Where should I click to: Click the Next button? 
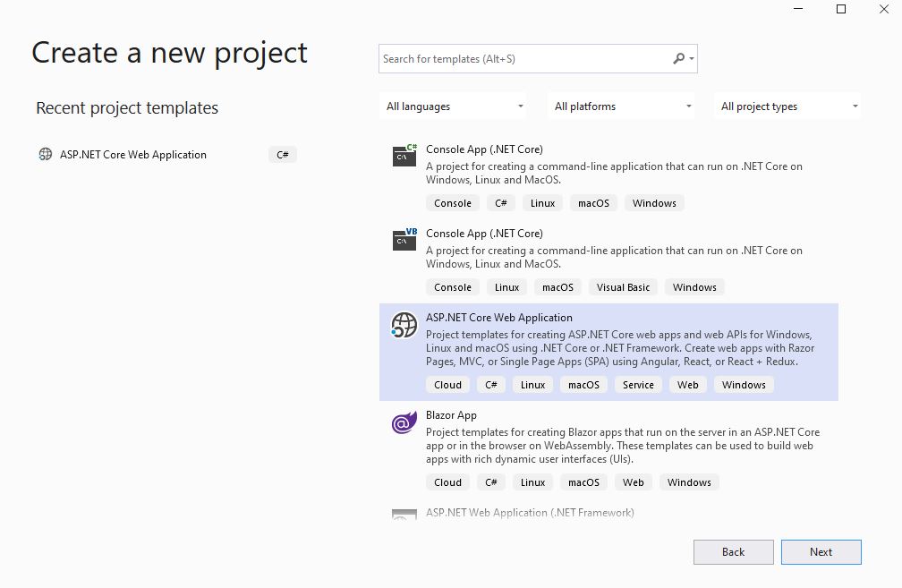[821, 551]
